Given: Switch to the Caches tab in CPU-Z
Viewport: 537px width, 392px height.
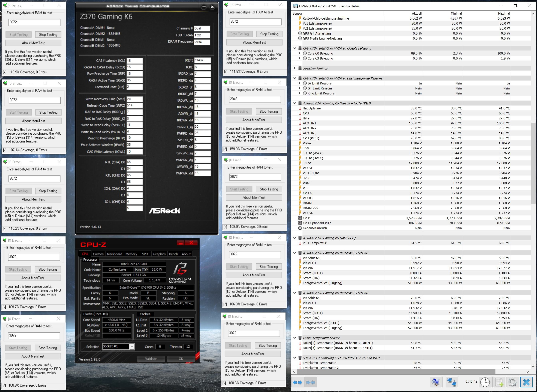Looking at the screenshot, I should (98, 254).
